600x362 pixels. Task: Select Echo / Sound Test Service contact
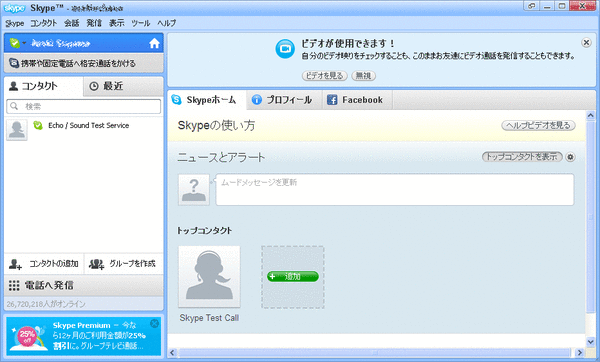point(84,129)
